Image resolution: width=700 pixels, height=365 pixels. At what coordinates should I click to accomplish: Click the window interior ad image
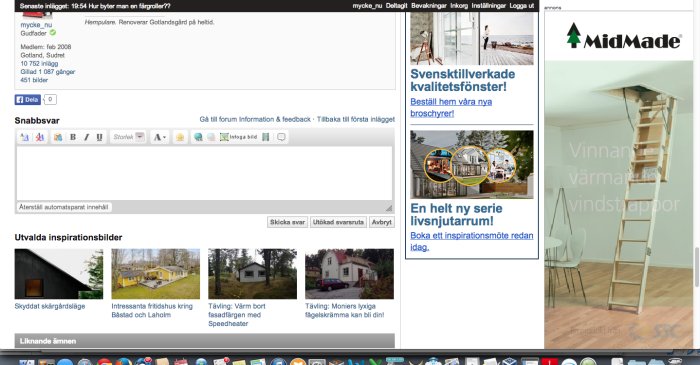[x=472, y=38]
